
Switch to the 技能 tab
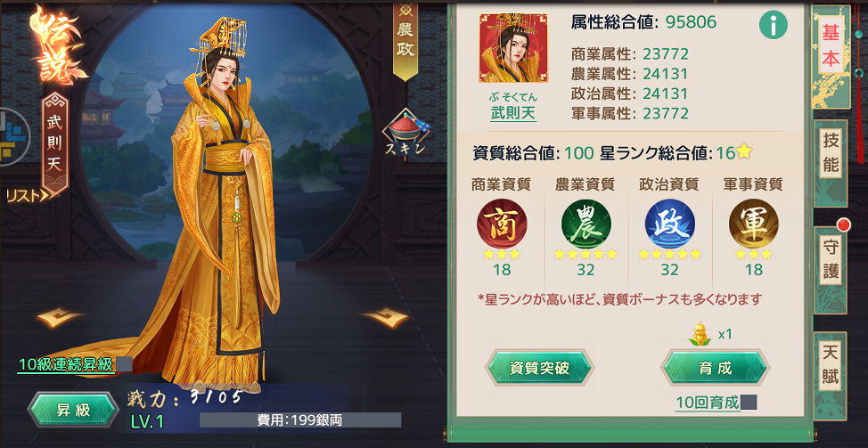831,153
